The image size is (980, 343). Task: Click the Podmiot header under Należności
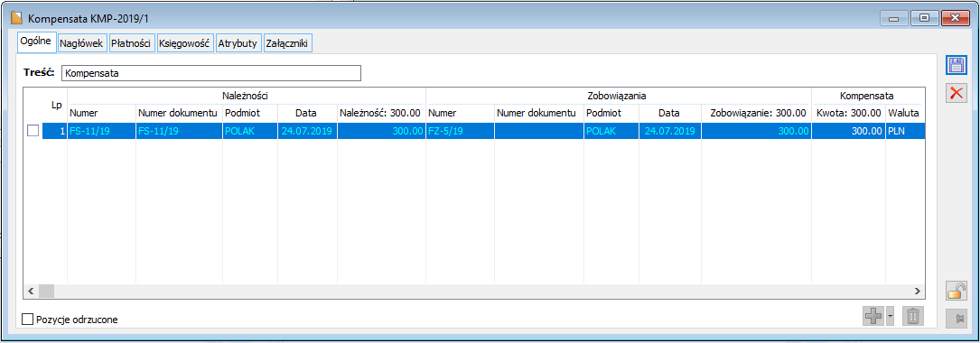pyautogui.click(x=250, y=113)
